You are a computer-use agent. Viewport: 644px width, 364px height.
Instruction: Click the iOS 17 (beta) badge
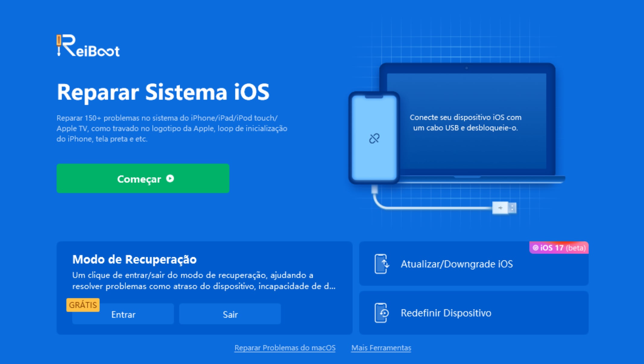tap(559, 248)
